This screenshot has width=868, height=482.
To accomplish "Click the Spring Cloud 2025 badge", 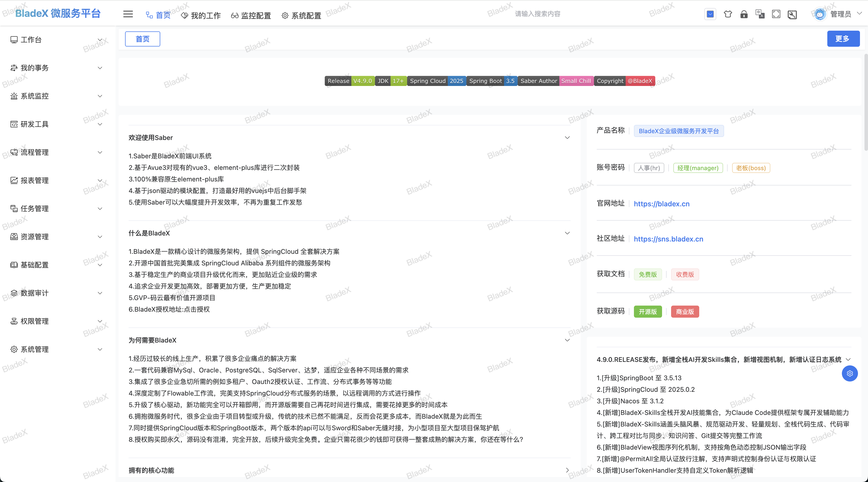I will (436, 81).
